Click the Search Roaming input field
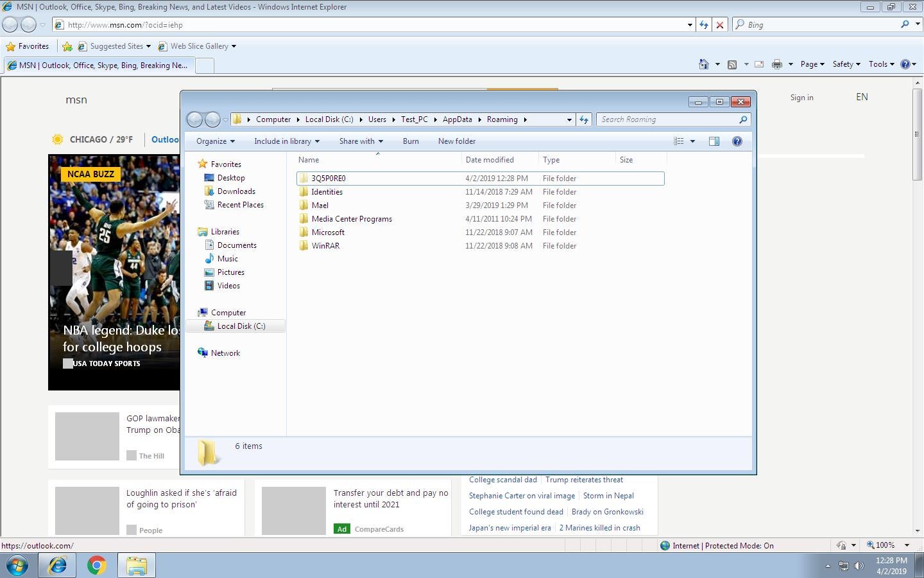 667,119
